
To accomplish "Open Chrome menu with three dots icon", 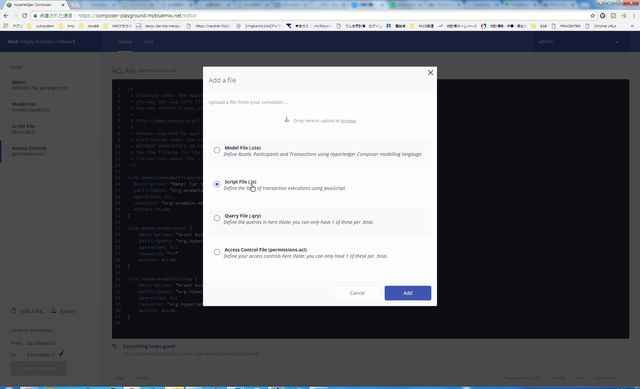I will point(634,16).
